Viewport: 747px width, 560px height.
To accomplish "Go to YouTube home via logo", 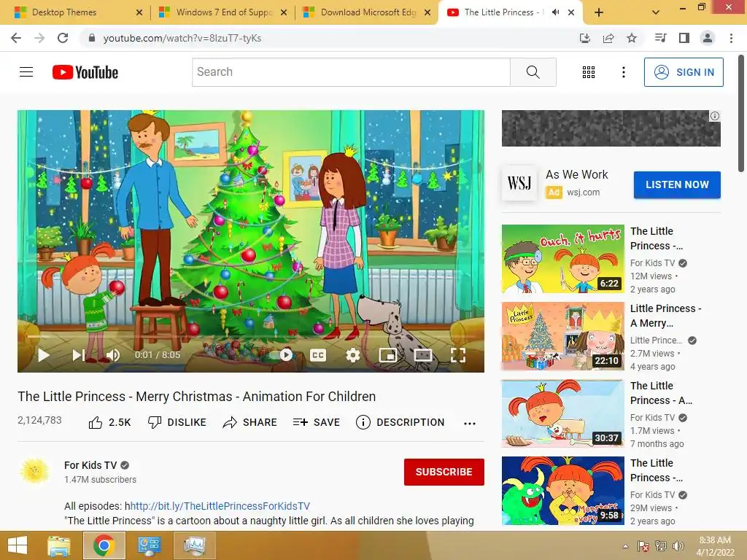I will click(x=85, y=72).
